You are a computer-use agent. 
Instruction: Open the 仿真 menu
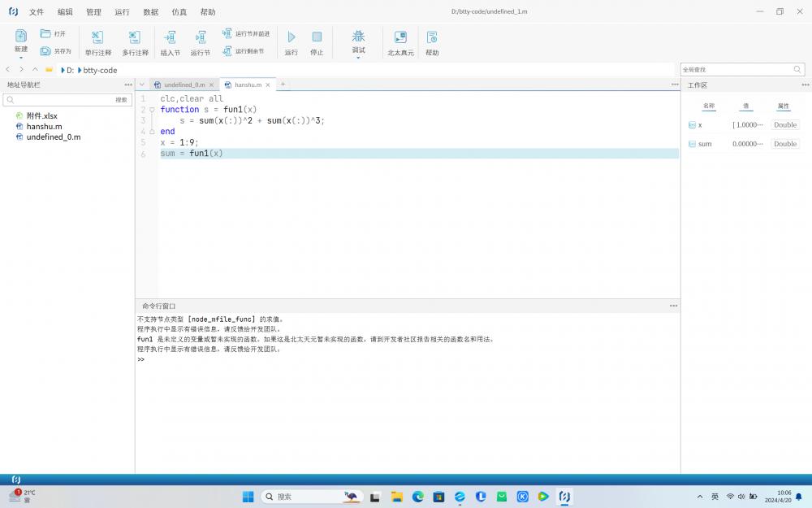tap(179, 12)
